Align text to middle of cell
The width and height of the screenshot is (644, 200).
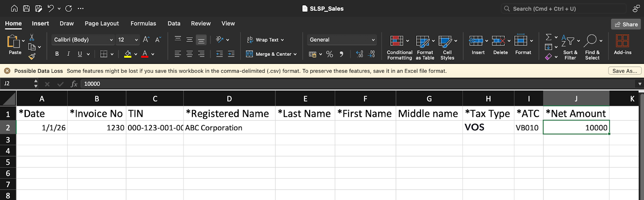click(190, 39)
